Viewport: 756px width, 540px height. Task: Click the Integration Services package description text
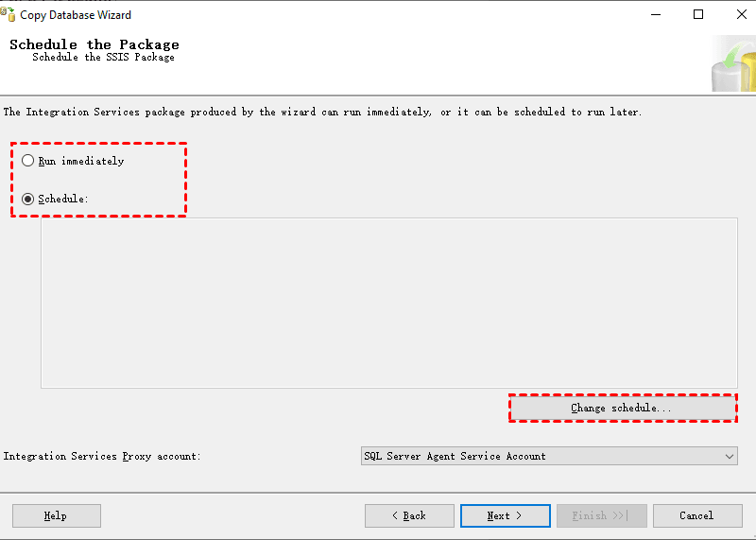pyautogui.click(x=322, y=112)
